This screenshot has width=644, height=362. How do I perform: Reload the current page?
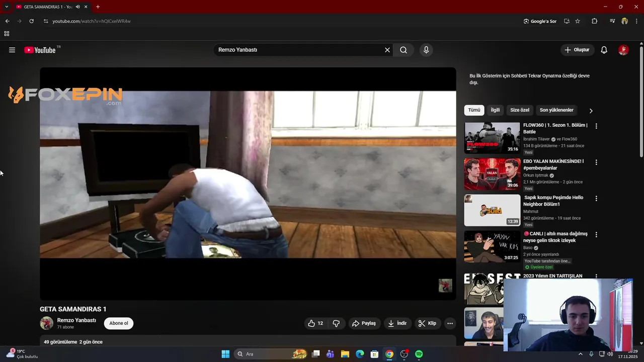pos(31,21)
